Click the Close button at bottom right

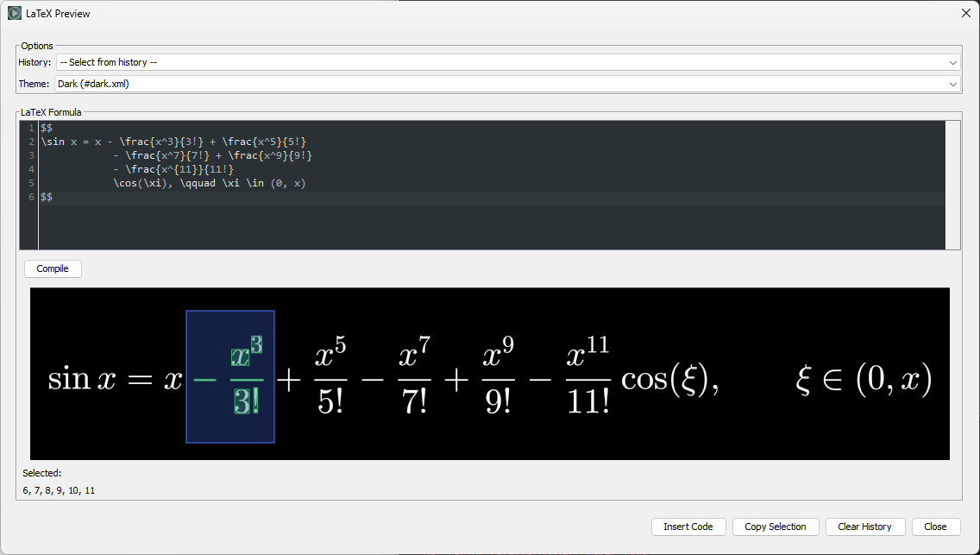pos(935,527)
